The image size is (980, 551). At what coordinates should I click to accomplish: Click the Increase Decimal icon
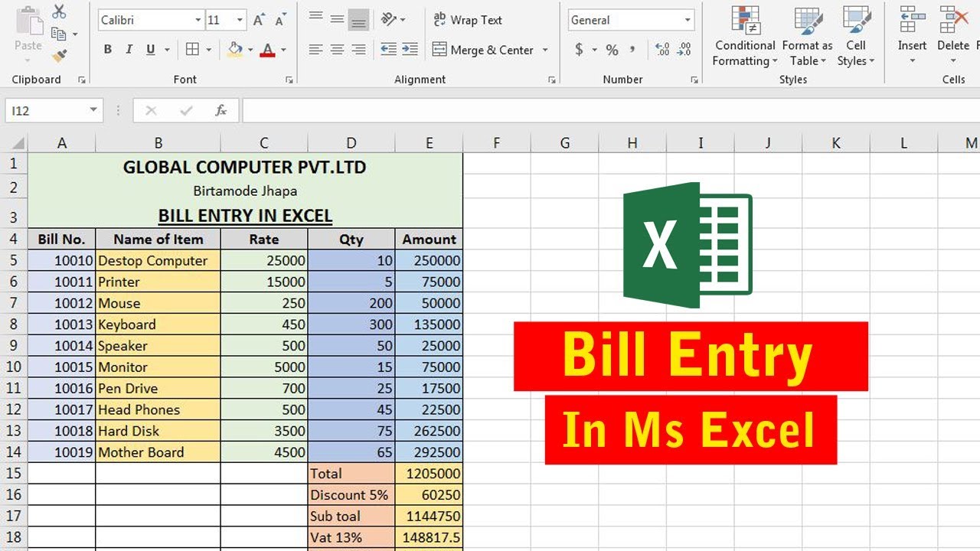pyautogui.click(x=661, y=49)
